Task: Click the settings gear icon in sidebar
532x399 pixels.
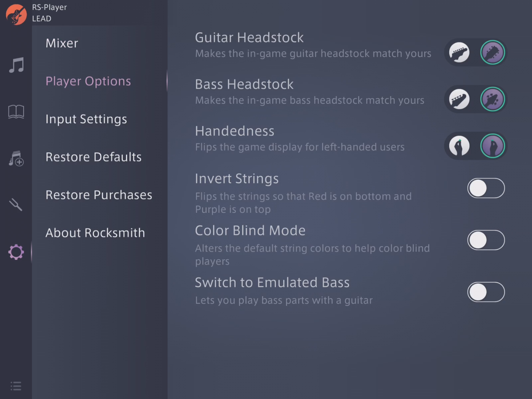Action: (16, 252)
